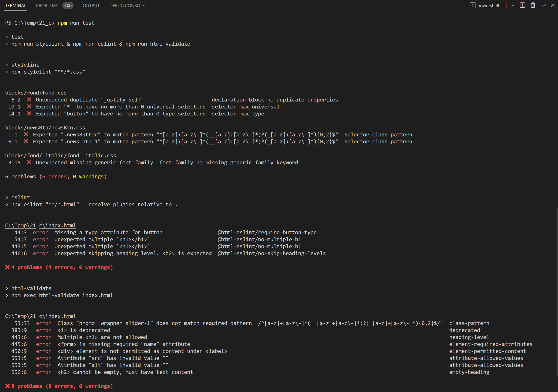The height and width of the screenshot is (392, 558).
Task: Click the '<i> is deprecated' message
Action: coord(84,330)
